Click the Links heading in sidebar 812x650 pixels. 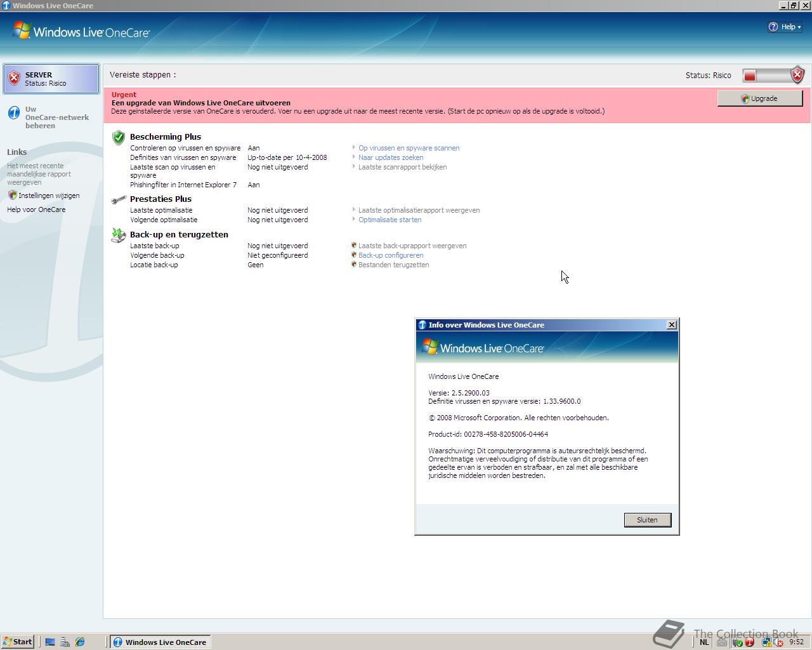[x=17, y=152]
